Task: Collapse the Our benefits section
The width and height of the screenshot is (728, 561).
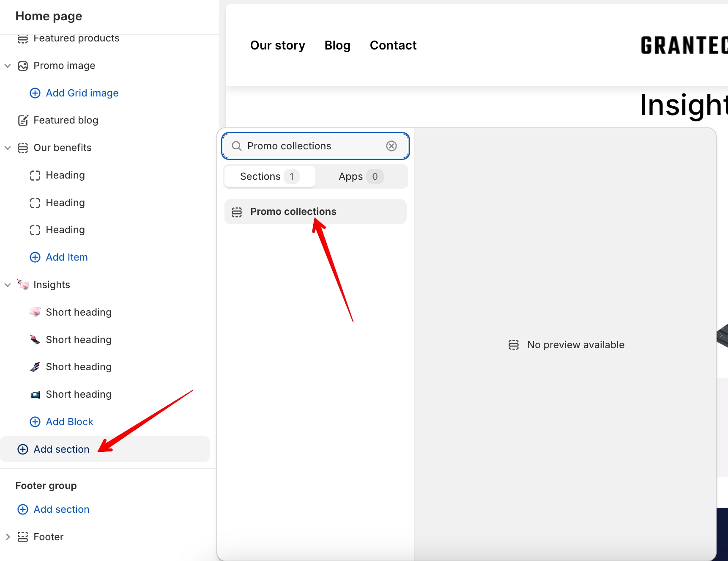Action: pyautogui.click(x=8, y=148)
